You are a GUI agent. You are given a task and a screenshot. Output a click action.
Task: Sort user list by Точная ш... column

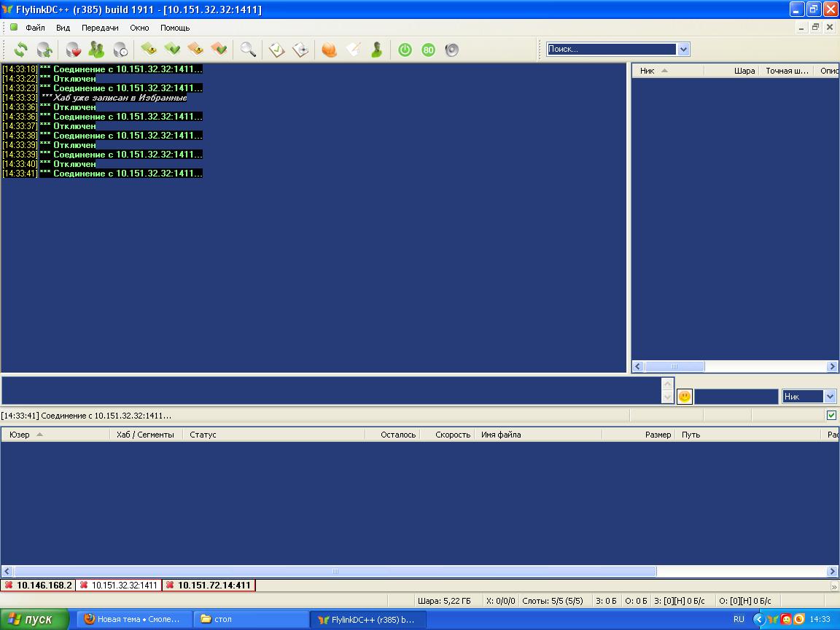coord(786,71)
